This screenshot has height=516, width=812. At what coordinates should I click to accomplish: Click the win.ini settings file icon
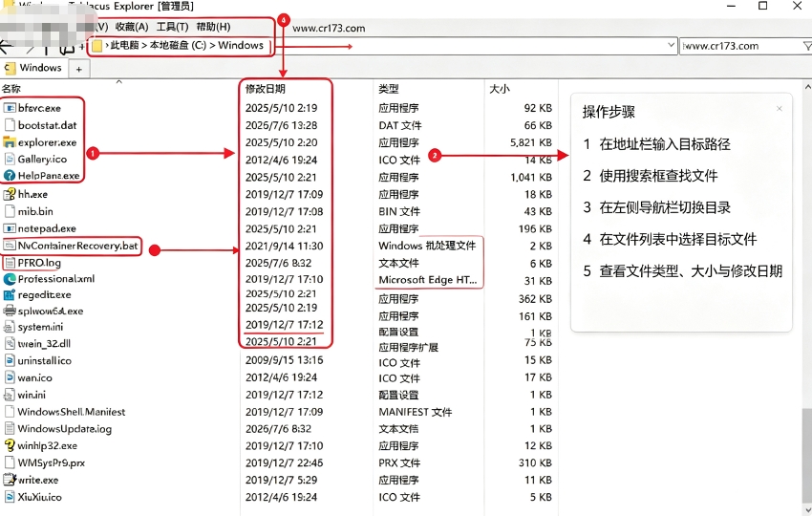click(10, 395)
